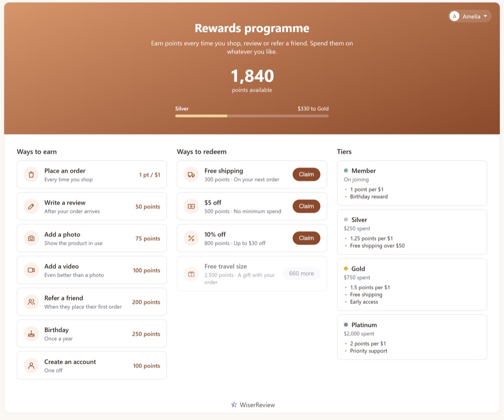504x420 pixels.
Task: Click the "1 pt / $1" value
Action: tap(150, 175)
